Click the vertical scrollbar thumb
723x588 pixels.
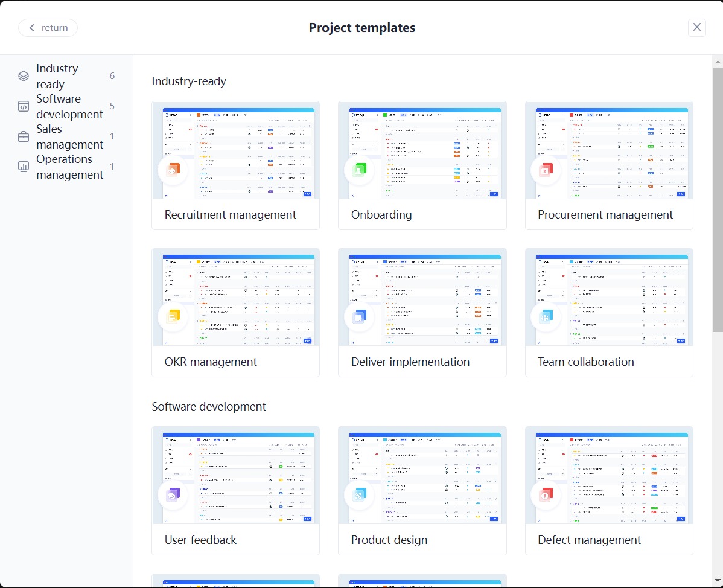[718, 200]
